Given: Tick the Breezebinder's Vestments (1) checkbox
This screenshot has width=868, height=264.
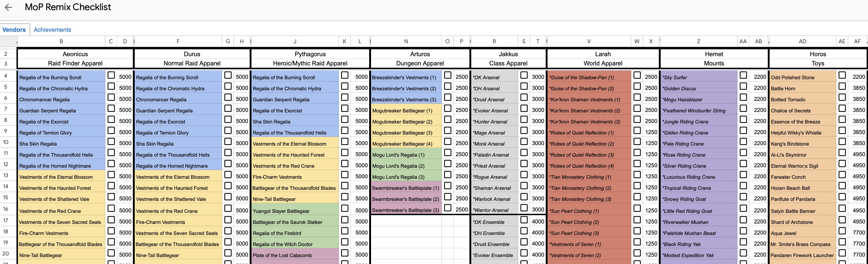Looking at the screenshot, I should (448, 75).
